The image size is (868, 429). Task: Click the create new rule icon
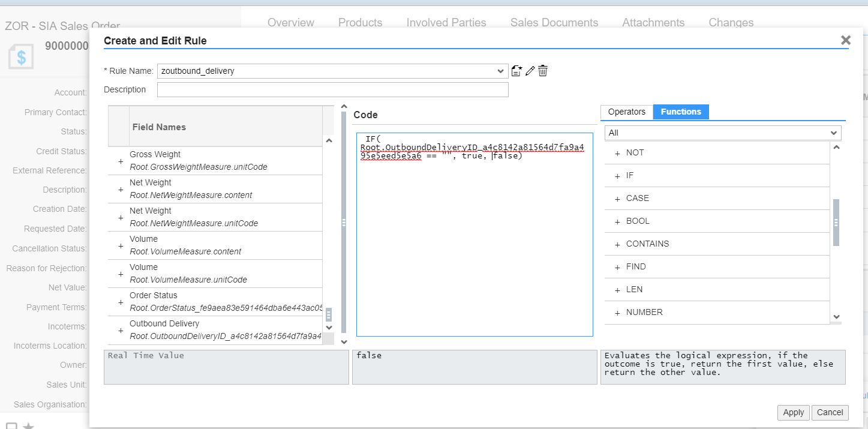point(516,71)
